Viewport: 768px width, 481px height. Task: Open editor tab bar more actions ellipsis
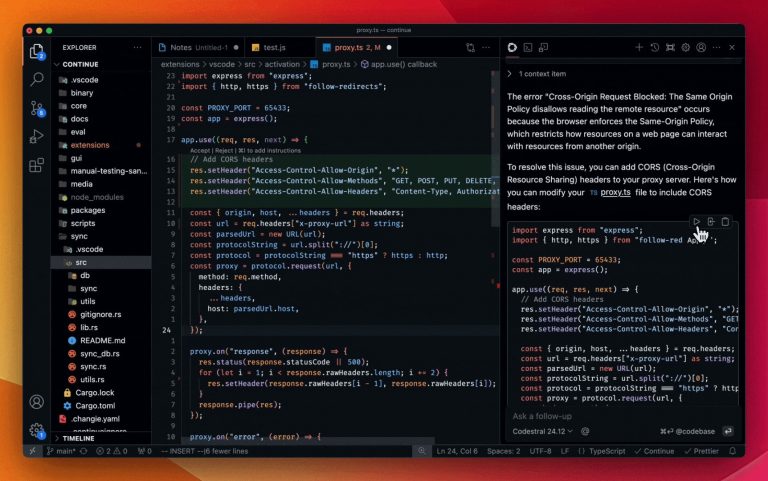click(x=486, y=48)
